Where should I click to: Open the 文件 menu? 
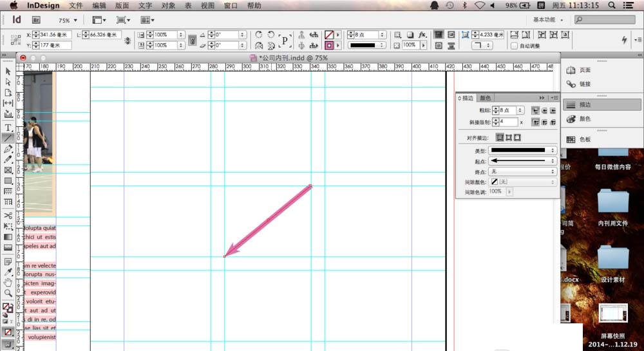76,5
